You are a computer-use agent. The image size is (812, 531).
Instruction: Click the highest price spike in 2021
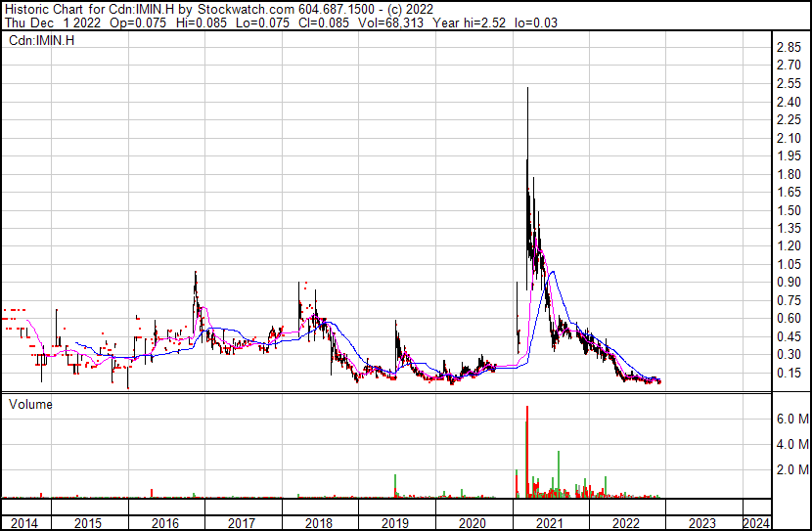click(x=528, y=90)
